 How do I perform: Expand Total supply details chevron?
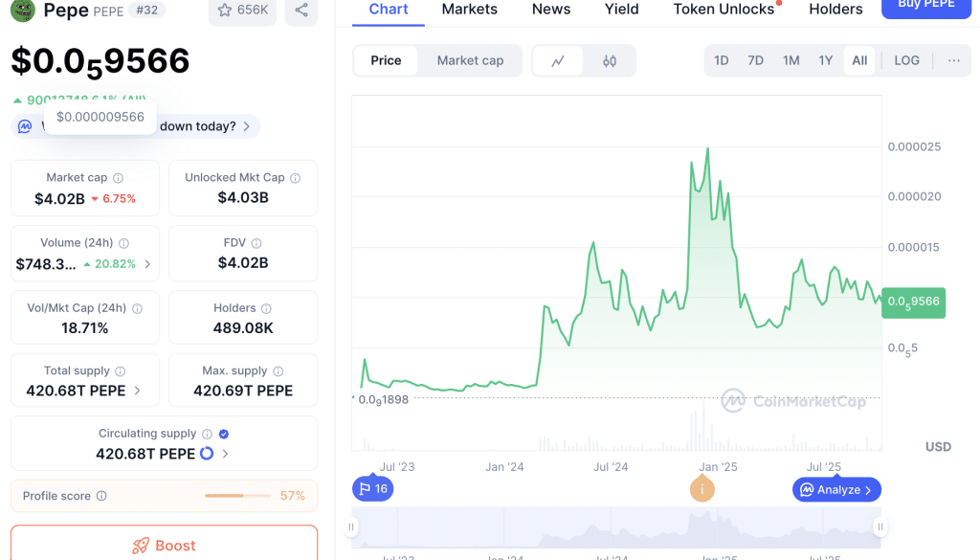(x=137, y=391)
